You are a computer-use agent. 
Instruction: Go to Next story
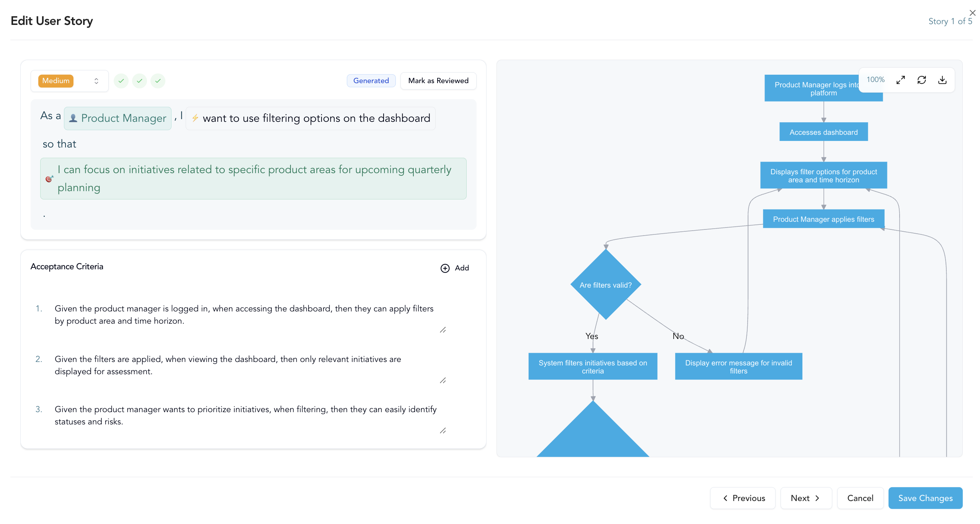805,498
